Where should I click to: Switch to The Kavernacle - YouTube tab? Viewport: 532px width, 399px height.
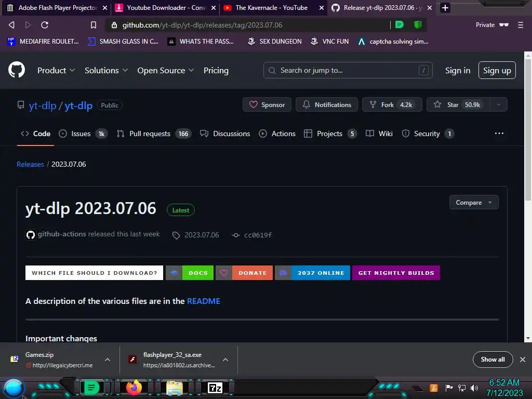pos(273,8)
